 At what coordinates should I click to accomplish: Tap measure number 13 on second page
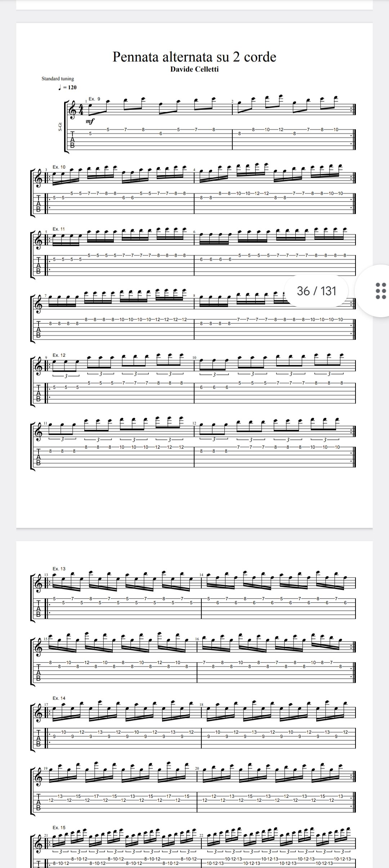46,574
